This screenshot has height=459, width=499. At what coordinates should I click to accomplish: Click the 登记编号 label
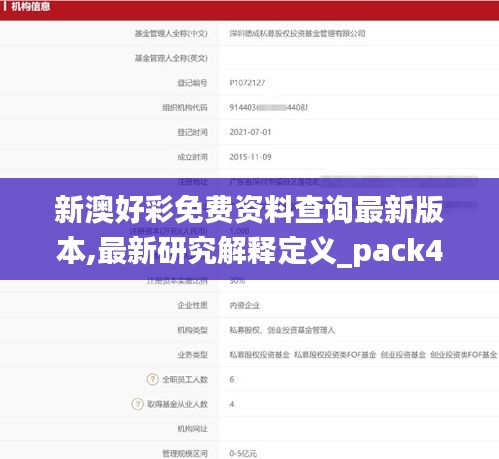[192, 83]
